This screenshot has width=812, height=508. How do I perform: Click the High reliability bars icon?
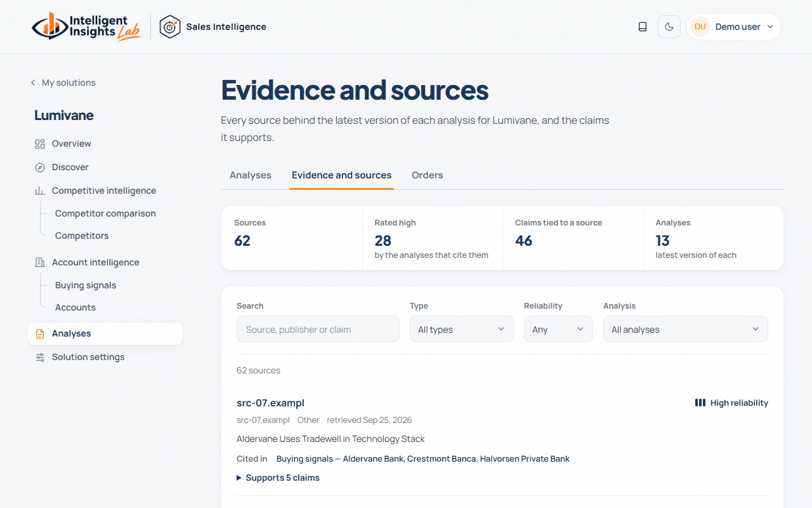(x=700, y=403)
